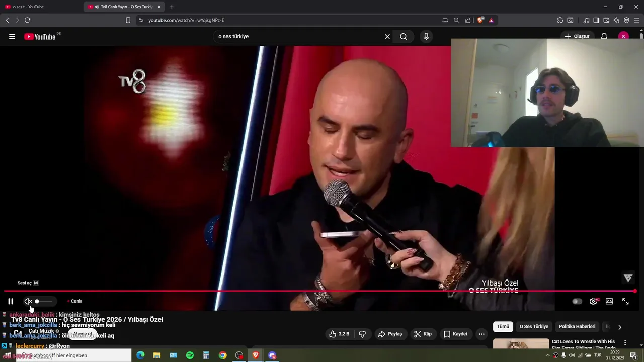644x362 pixels.
Task: Select the Politika Haberleri filter chip
Action: point(577,327)
